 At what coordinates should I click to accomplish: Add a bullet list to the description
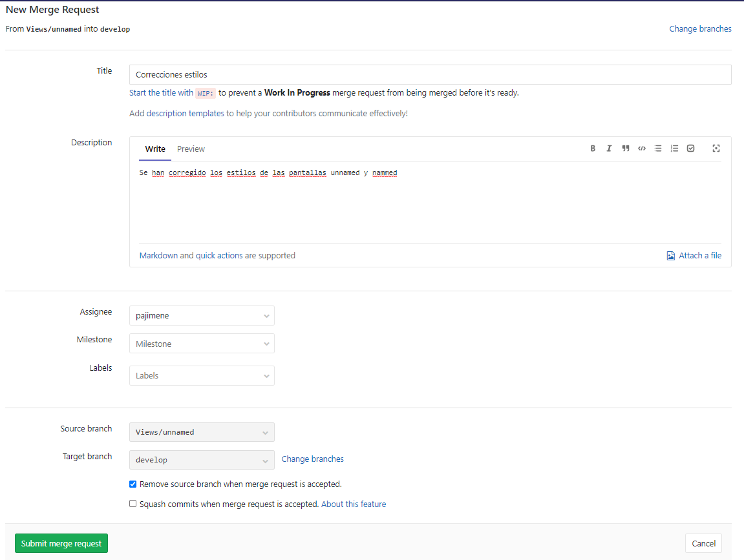657,148
